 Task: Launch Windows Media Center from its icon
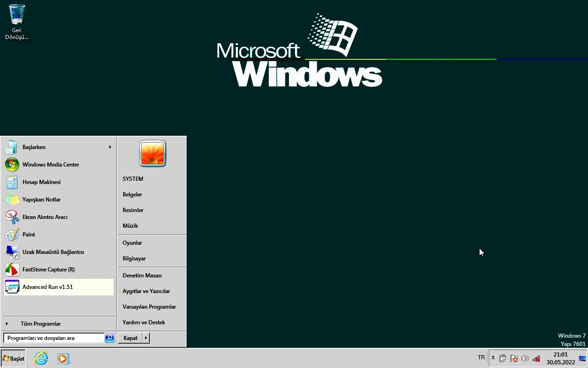(12, 165)
